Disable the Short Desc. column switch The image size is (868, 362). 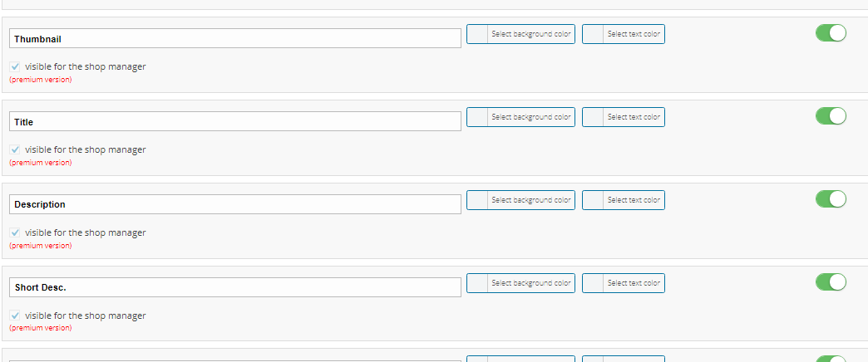tap(831, 281)
